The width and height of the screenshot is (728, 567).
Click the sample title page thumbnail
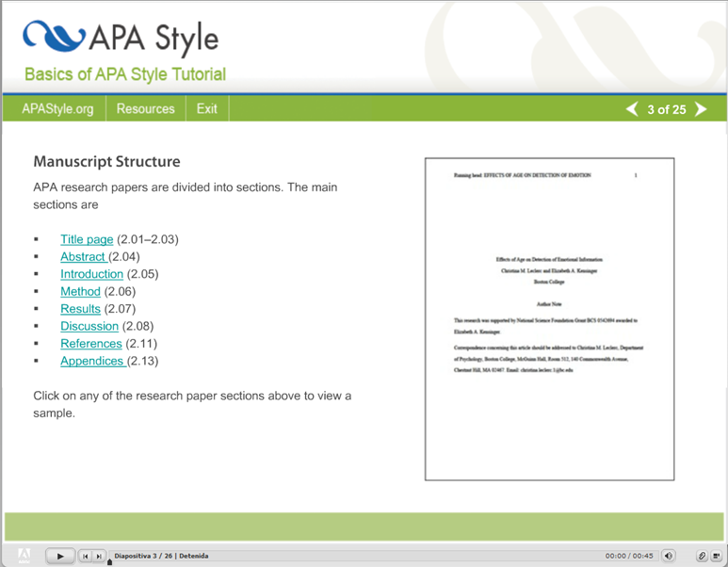click(549, 319)
